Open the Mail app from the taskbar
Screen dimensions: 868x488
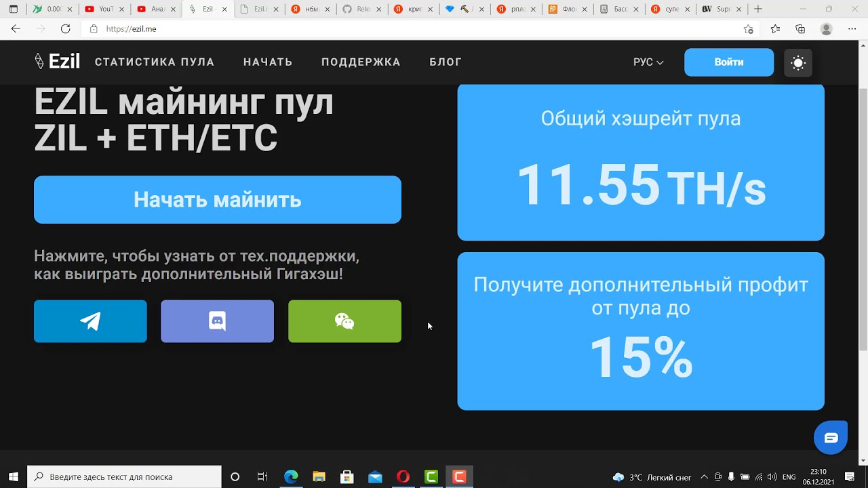tap(375, 477)
